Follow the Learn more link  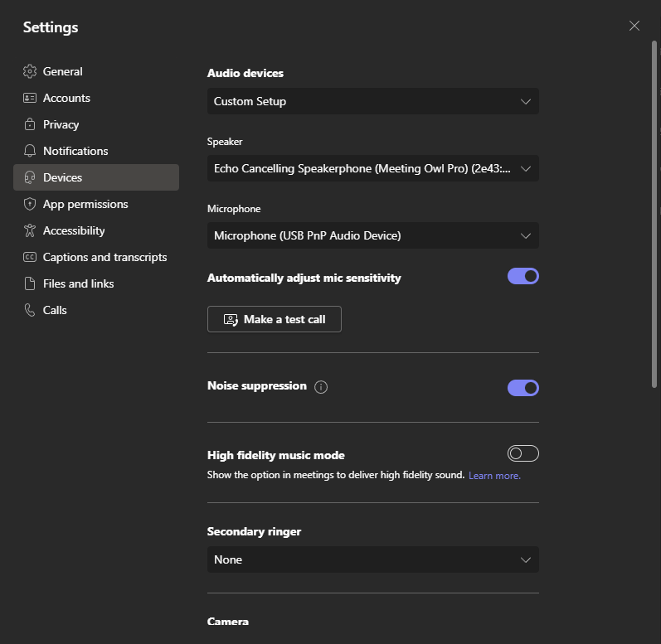[494, 476]
